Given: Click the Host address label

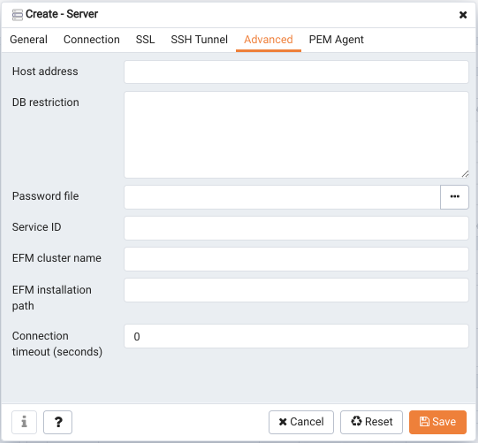Looking at the screenshot, I should pyautogui.click(x=45, y=71).
